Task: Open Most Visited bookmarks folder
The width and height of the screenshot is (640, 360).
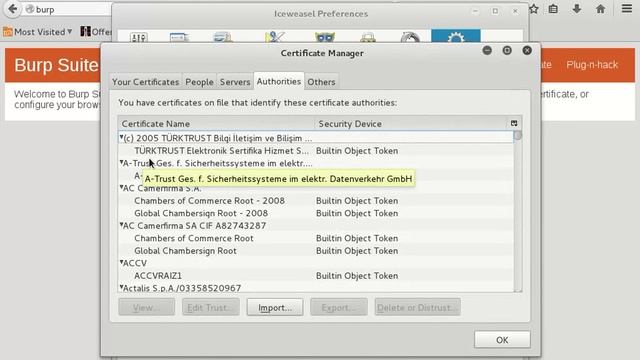Action: (x=38, y=31)
